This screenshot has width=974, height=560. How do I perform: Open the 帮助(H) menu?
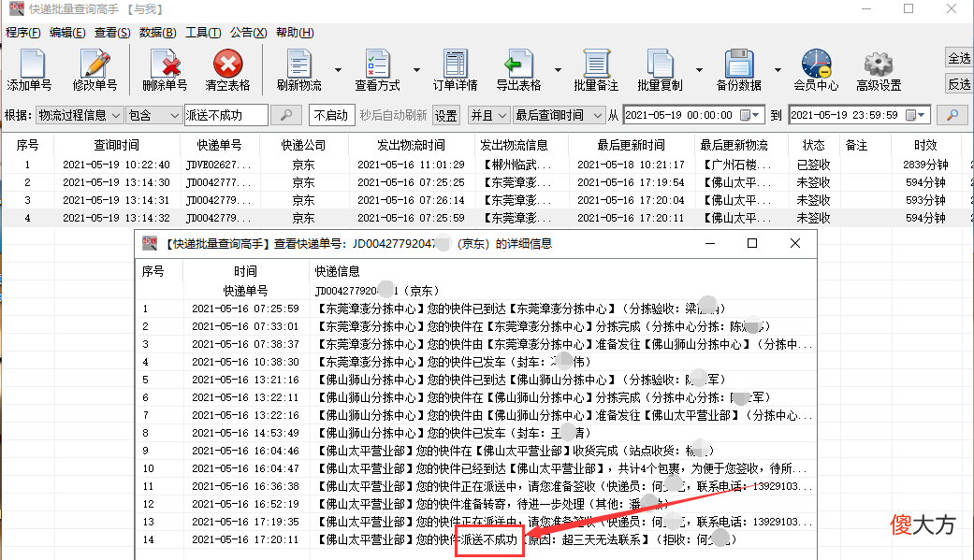295,33
